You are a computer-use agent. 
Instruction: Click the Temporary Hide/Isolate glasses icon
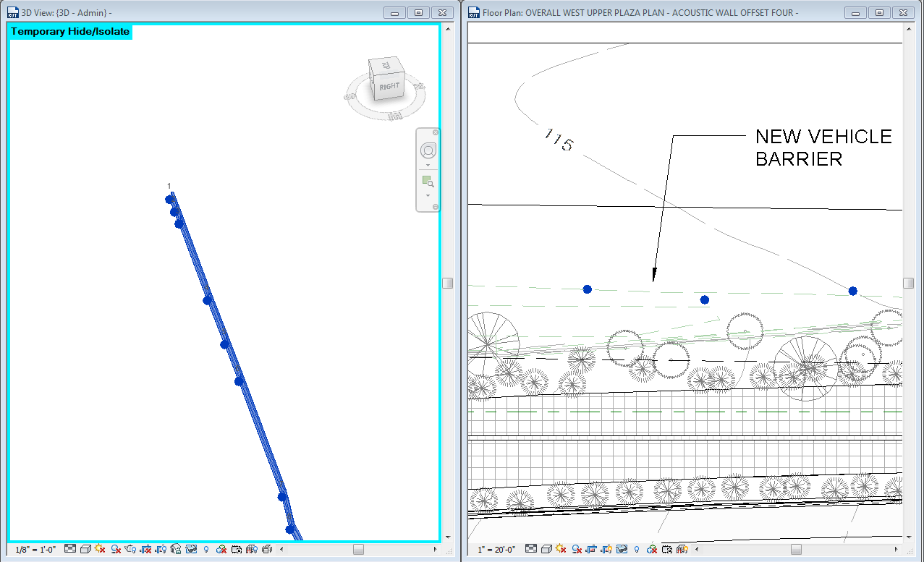click(190, 550)
